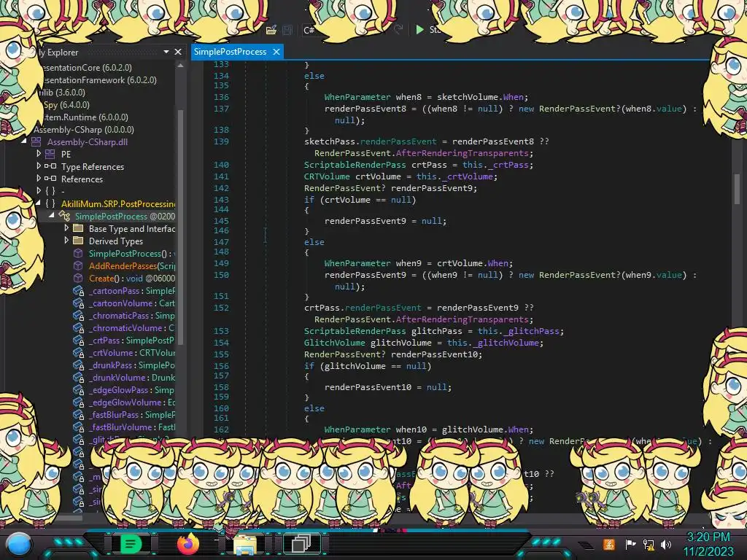Click the Base Type and Interfaces folder icon

(x=78, y=228)
